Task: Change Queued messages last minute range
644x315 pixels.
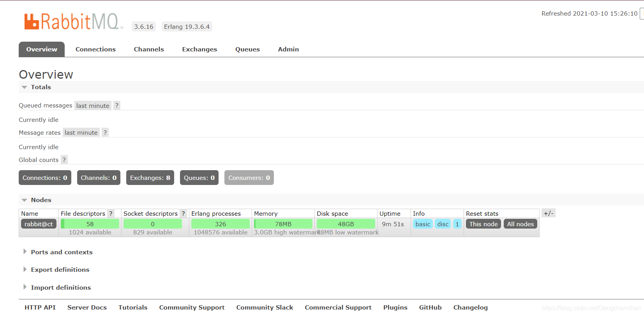Action: click(x=93, y=106)
